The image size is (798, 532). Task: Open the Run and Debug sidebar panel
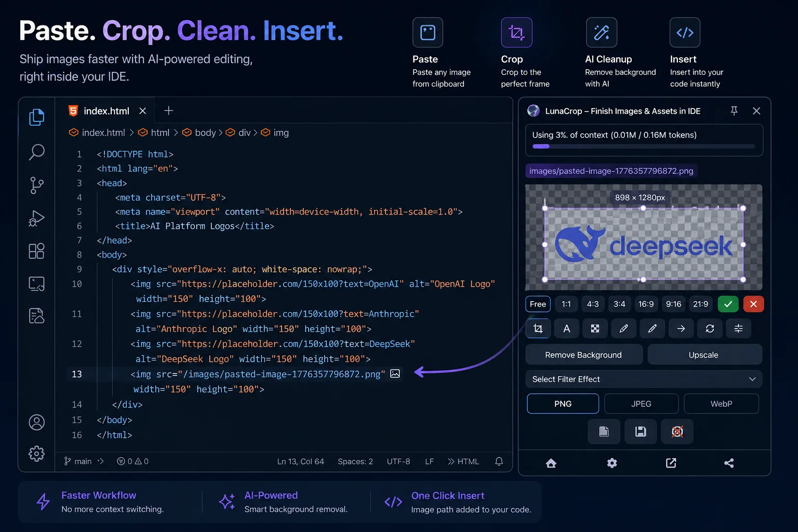coord(36,218)
